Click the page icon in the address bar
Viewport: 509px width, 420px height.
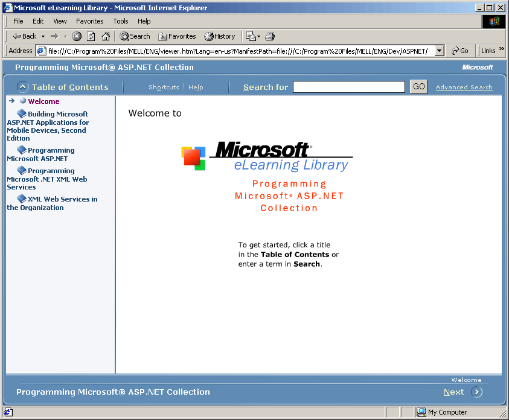coord(41,51)
